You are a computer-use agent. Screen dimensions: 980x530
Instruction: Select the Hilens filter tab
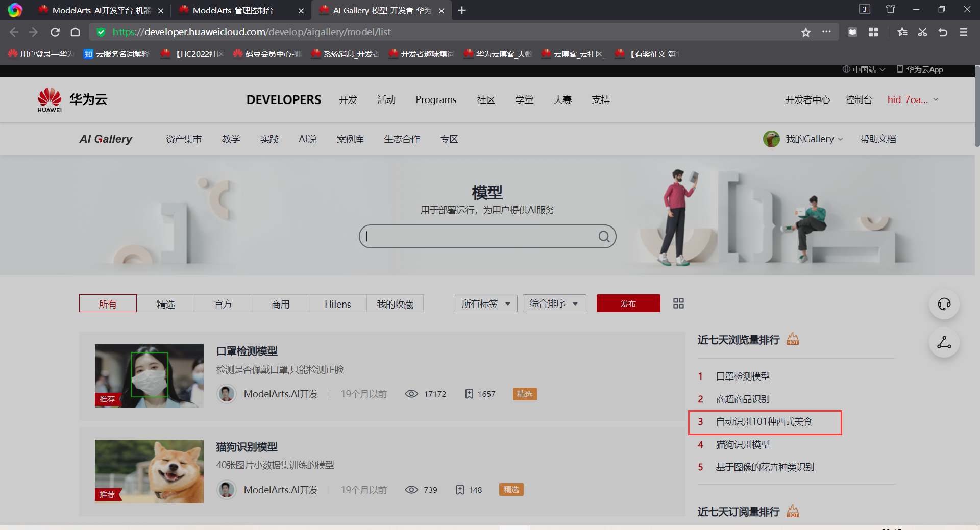click(x=338, y=304)
